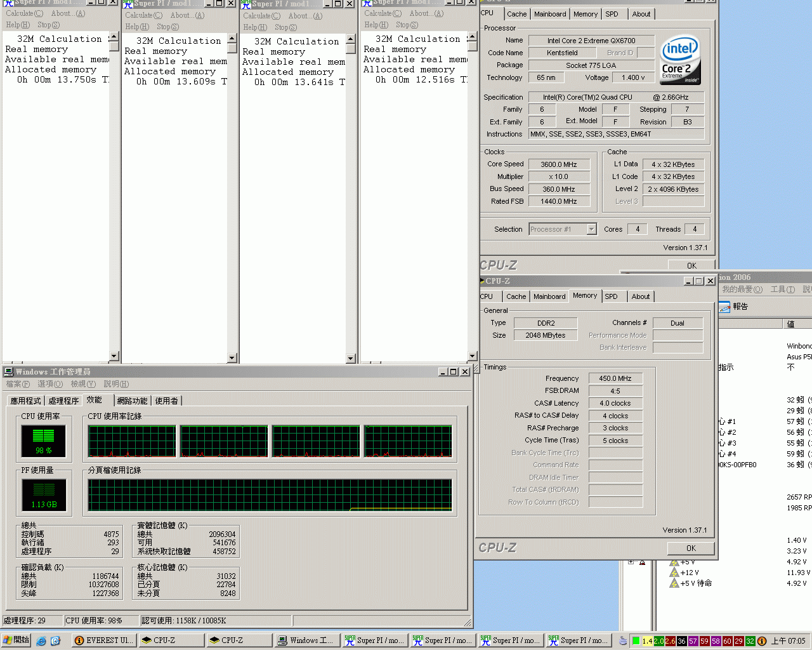The width and height of the screenshot is (812, 650).
Task: Switch to 使用者 tab in Task Manager
Action: point(167,401)
